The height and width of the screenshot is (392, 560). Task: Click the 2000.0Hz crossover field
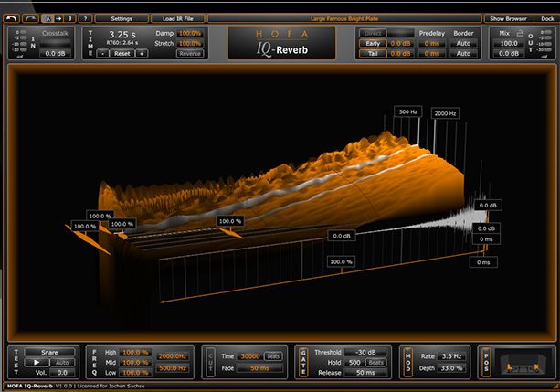[173, 356]
